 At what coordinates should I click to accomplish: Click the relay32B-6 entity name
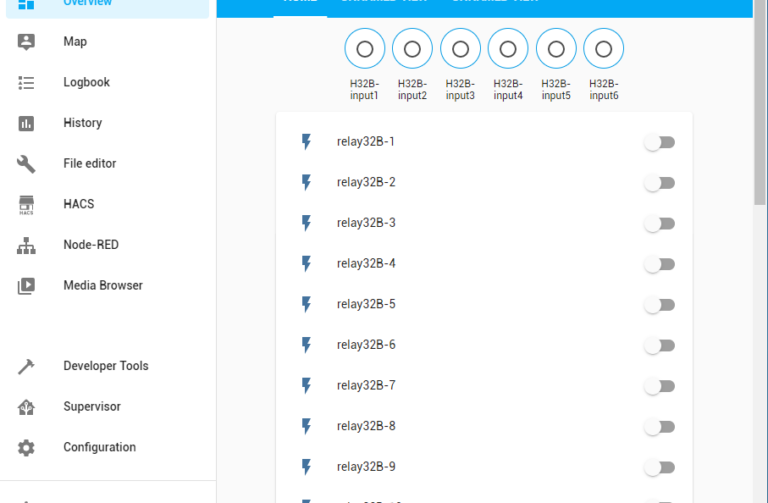(366, 345)
